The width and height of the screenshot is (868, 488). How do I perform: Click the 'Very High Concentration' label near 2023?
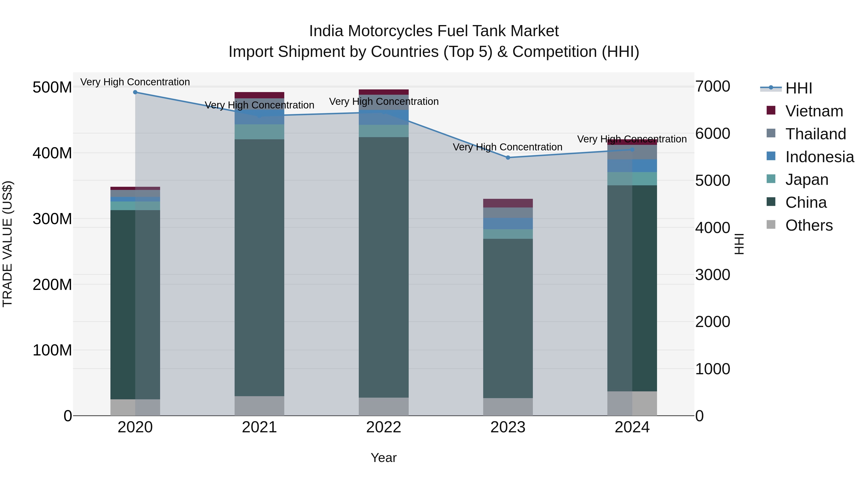pyautogui.click(x=508, y=147)
